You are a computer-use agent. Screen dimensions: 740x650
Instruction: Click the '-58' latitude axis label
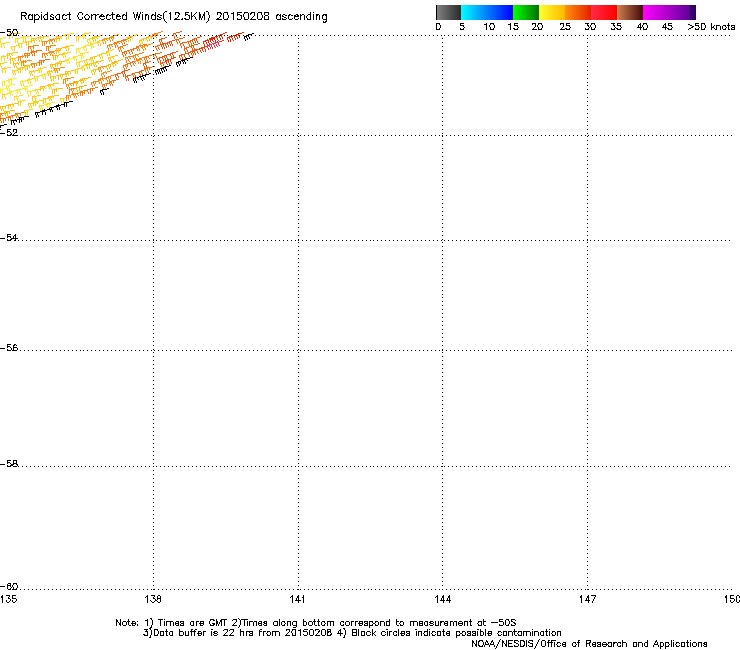click(x=9, y=464)
